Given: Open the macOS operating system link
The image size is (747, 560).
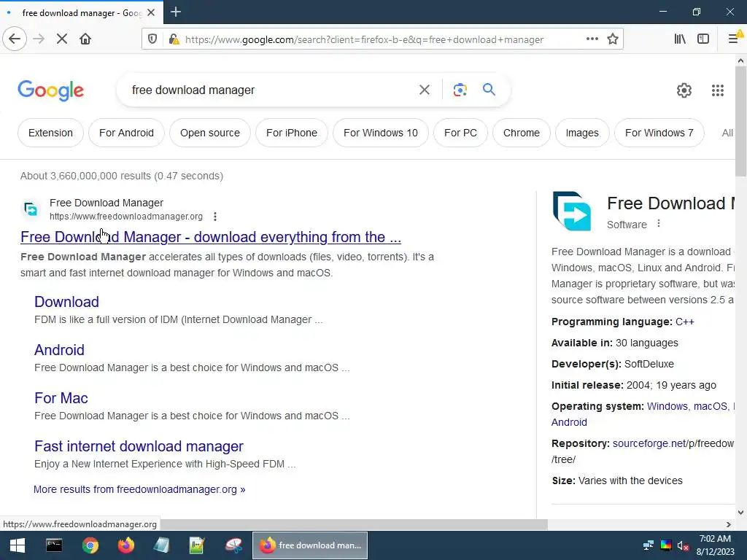Looking at the screenshot, I should click(x=711, y=407).
